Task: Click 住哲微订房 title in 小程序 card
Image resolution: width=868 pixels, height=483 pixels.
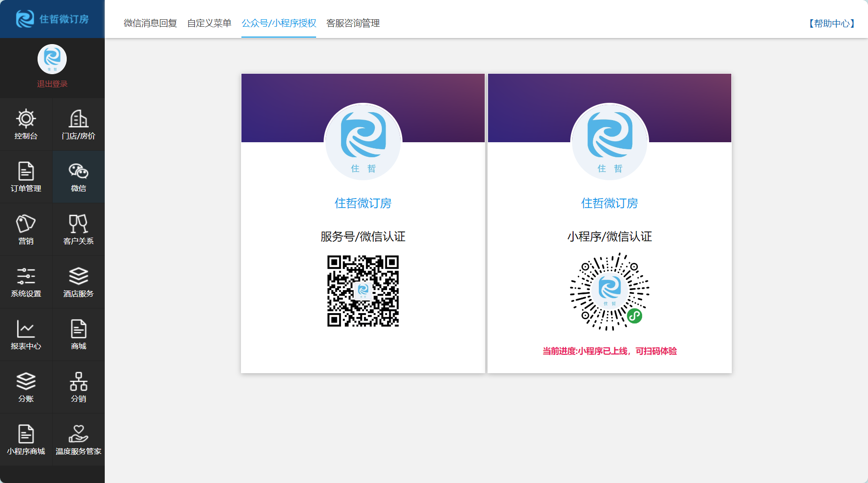Action: click(x=610, y=203)
